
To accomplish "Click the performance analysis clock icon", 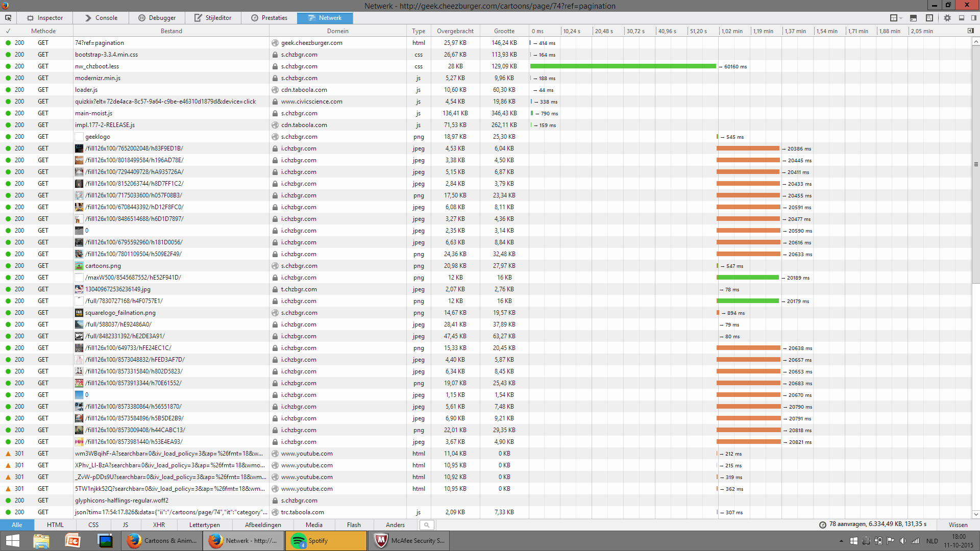I will click(x=822, y=525).
